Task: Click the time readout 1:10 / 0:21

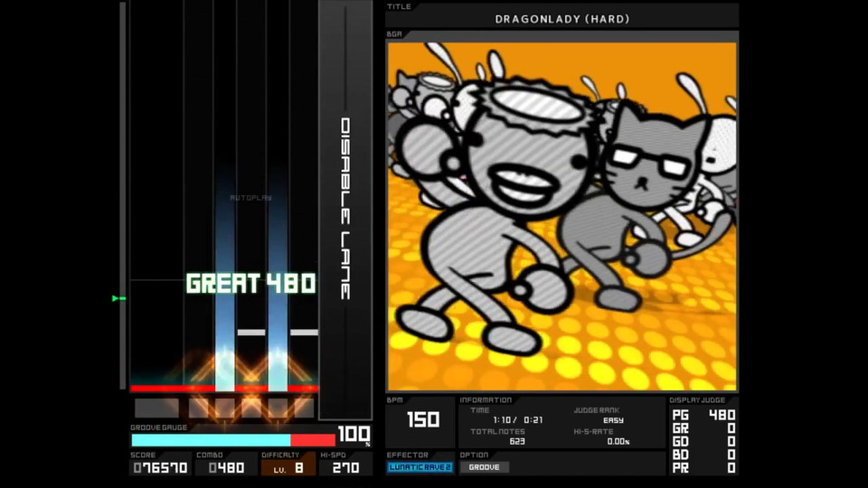Action: pos(517,420)
